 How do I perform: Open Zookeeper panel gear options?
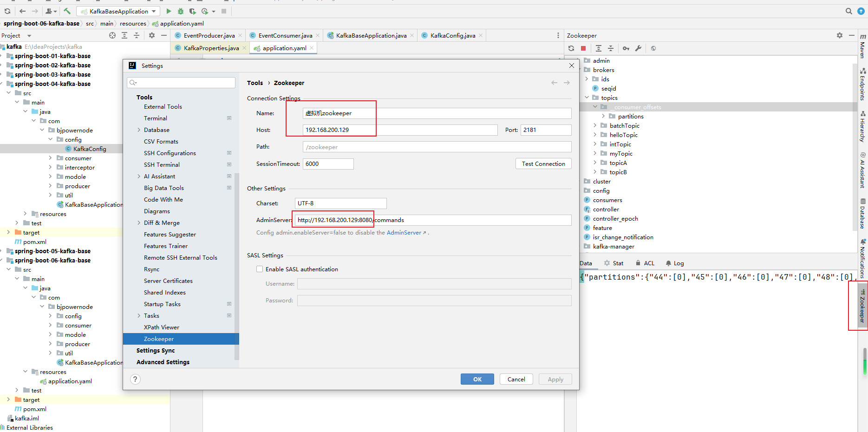point(840,35)
